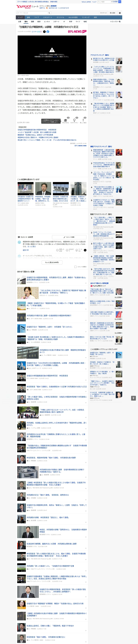Open the 科学 category

(71, 21)
